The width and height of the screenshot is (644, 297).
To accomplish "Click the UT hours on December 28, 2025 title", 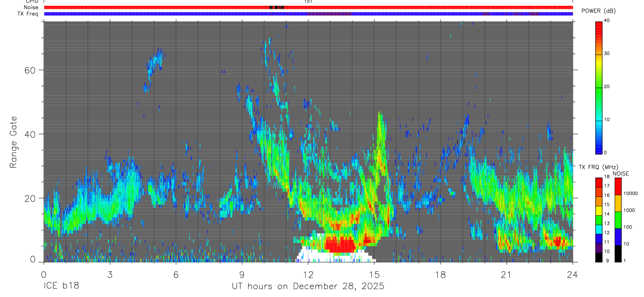I will [x=308, y=286].
